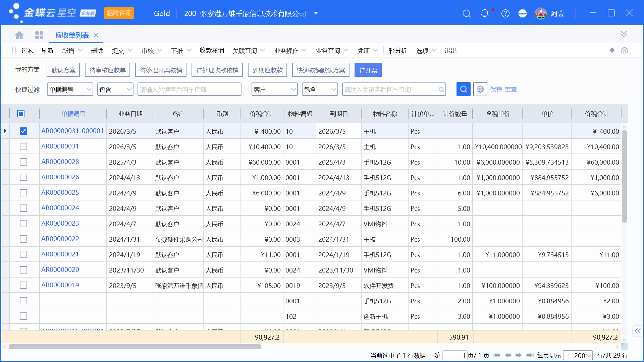Select the 待开票 filter scheme button
The width and height of the screenshot is (644, 362).
coord(368,70)
